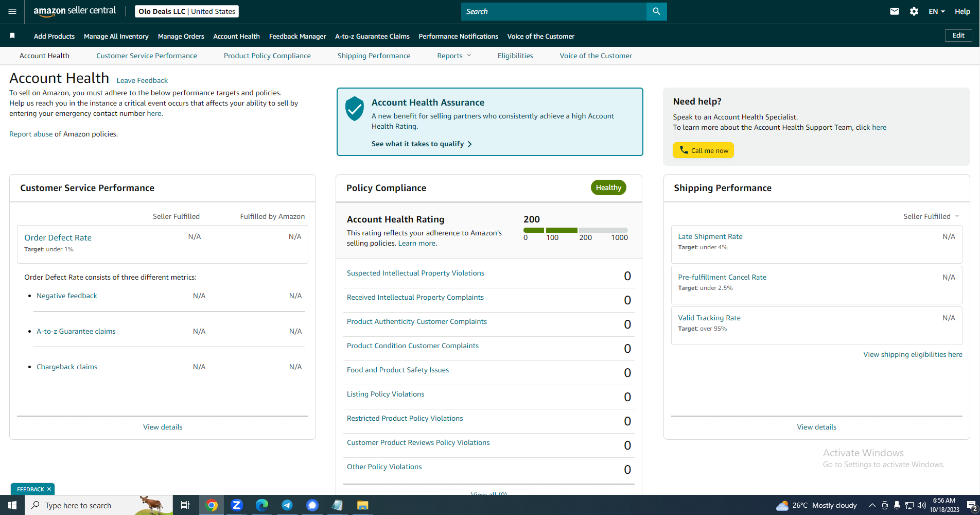Open the EN language dropdown

click(937, 11)
